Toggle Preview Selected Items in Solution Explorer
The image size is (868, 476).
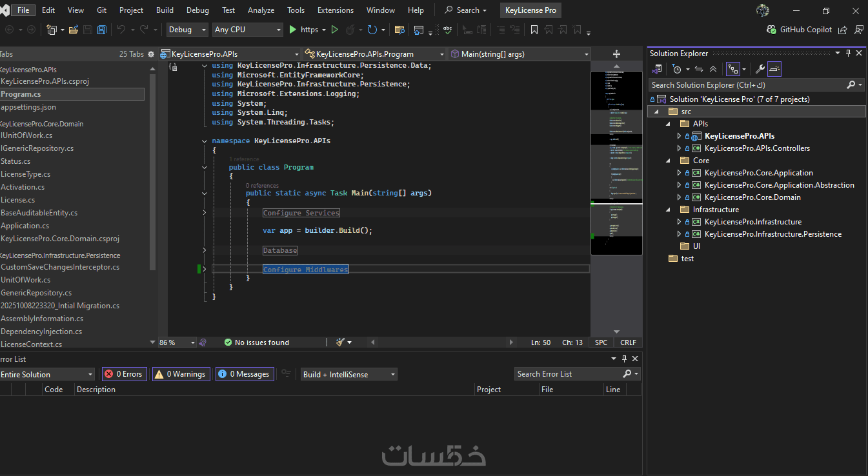pos(775,69)
